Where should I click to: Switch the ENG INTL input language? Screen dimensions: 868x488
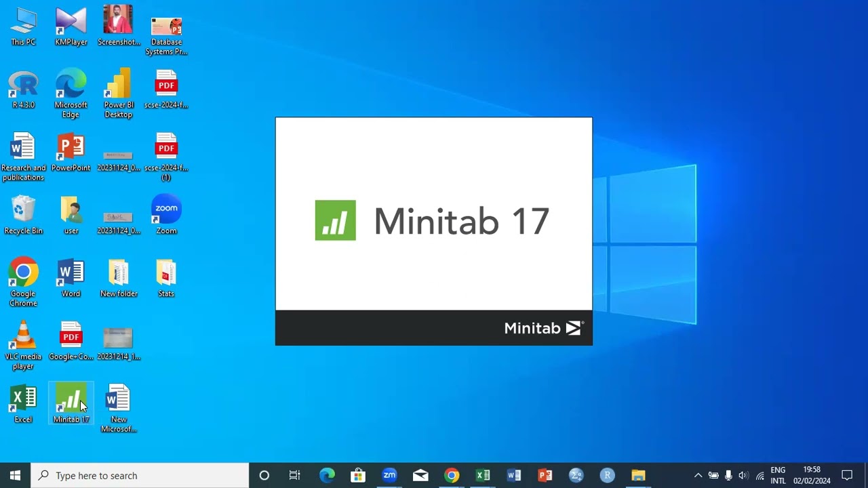(x=778, y=475)
